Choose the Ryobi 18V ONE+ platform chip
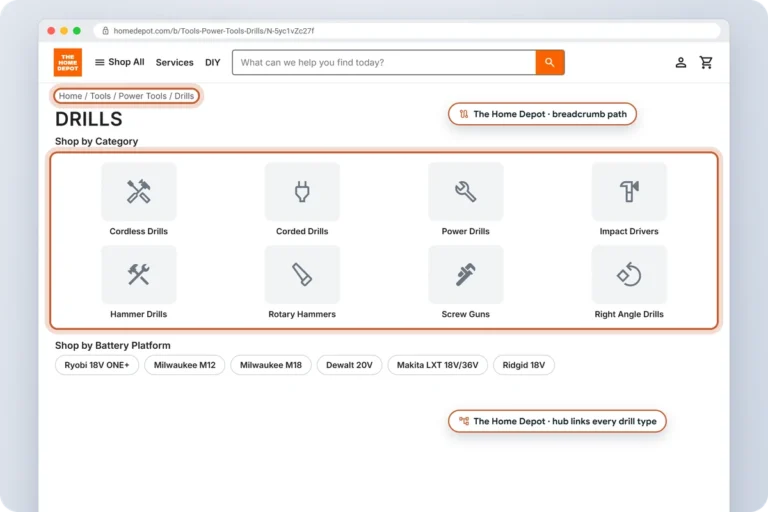 97,365
